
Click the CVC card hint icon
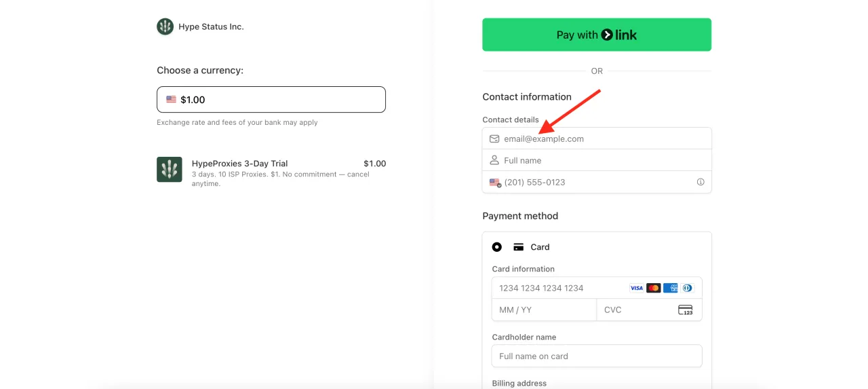click(x=685, y=310)
